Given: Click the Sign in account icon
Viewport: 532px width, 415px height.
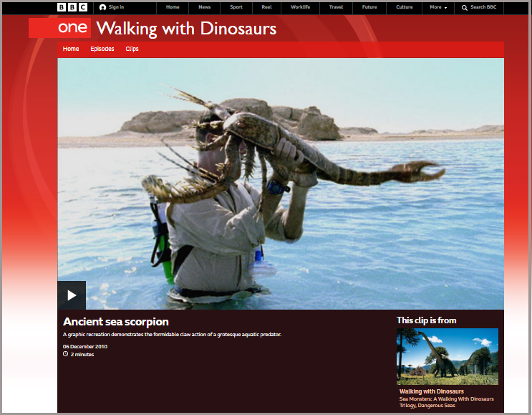Looking at the screenshot, I should 102,7.
